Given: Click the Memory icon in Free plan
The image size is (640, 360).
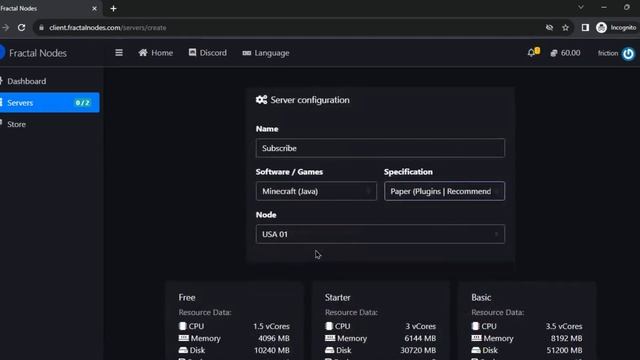Looking at the screenshot, I should 184,338.
